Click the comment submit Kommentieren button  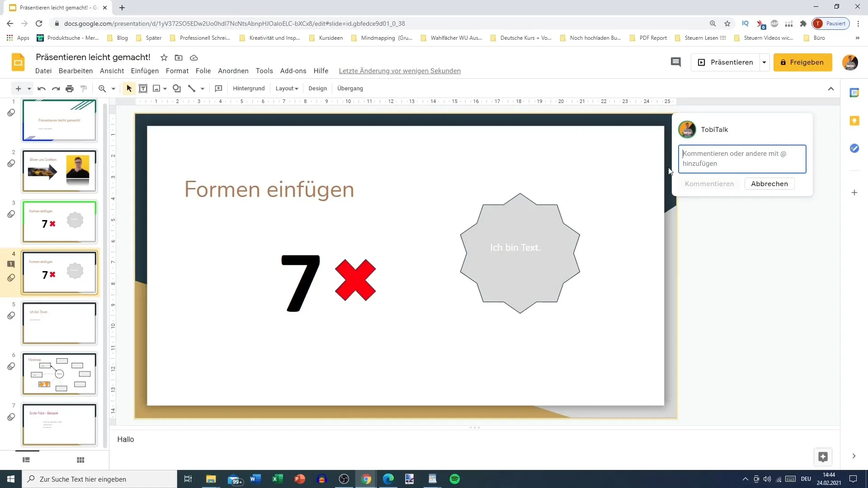point(709,183)
